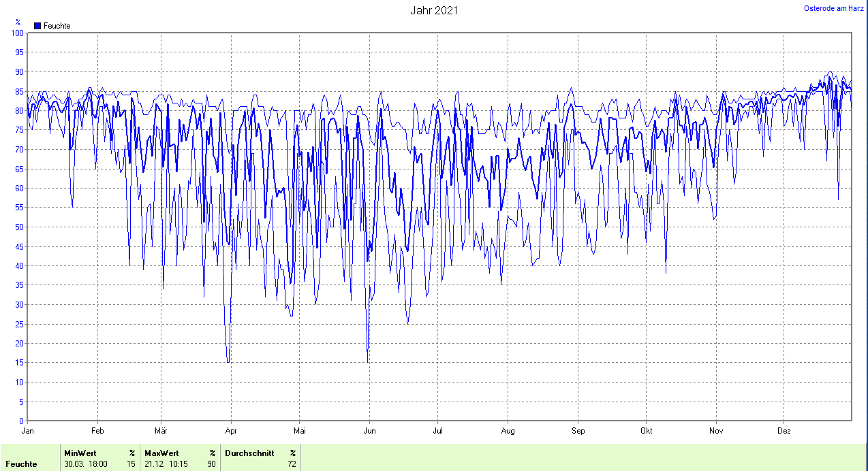This screenshot has width=868, height=471.
Task: Select the Jan label on the time axis
Action: point(28,430)
